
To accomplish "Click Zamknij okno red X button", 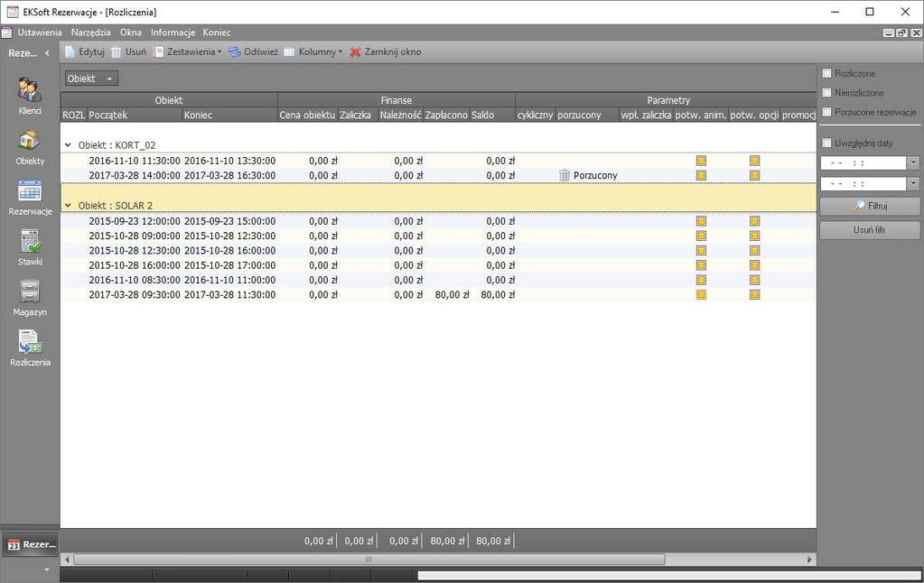I will tap(386, 51).
